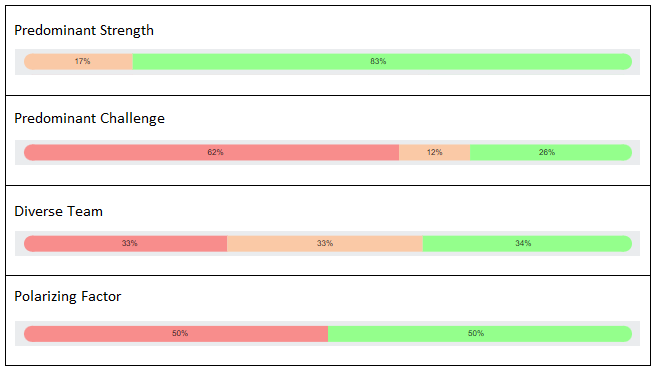Viewport: 656px width, 369px height.
Task: Click the 83% green segment in Predominant Strength
Action: [382, 62]
